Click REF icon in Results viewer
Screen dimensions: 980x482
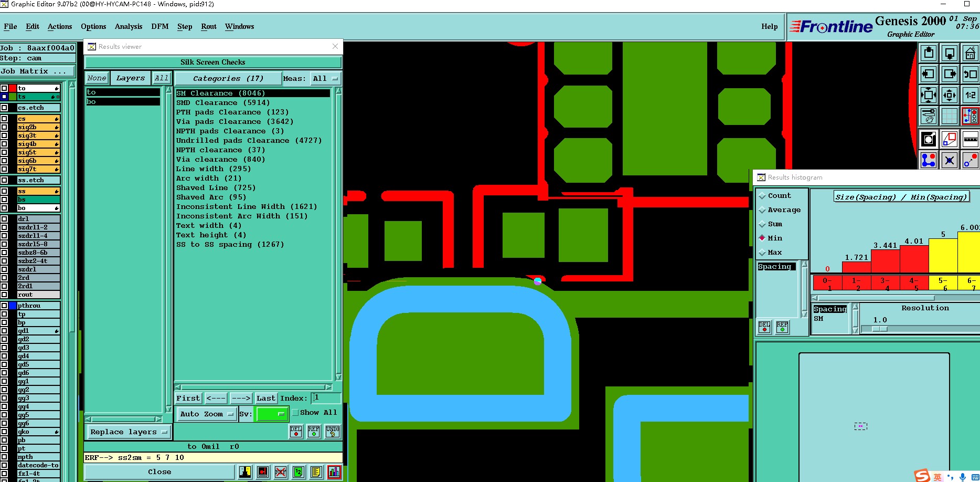click(314, 432)
